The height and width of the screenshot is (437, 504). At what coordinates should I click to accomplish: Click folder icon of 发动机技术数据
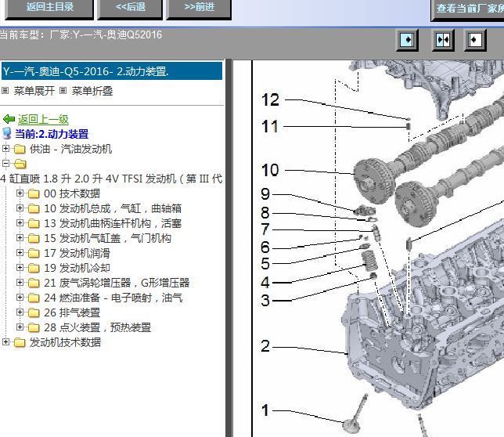click(x=20, y=342)
